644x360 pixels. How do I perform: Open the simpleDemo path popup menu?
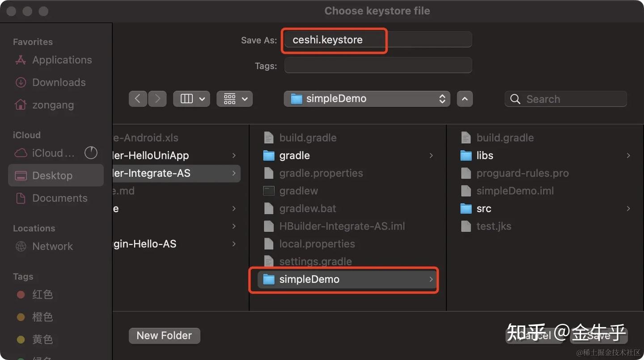367,99
